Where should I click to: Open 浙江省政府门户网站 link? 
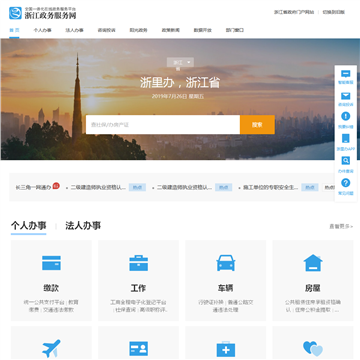click(294, 12)
